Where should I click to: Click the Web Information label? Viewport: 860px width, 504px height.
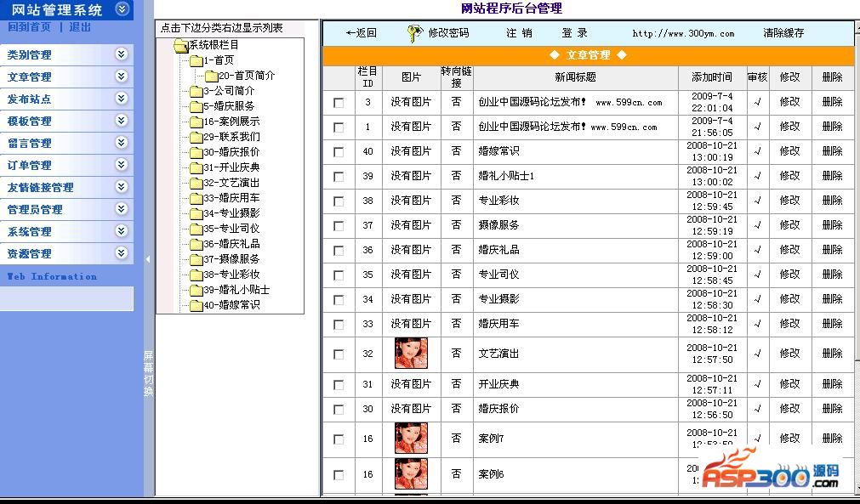52,277
